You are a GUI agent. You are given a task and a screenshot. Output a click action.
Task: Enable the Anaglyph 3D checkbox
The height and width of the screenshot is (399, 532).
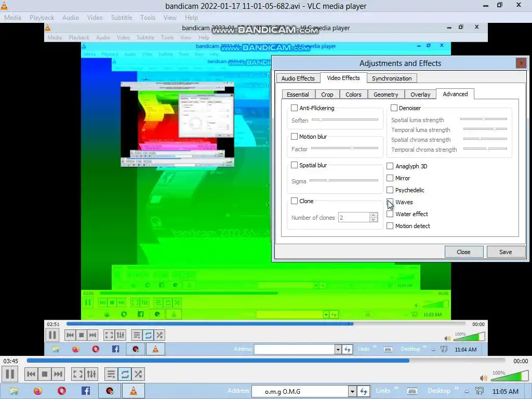click(390, 166)
